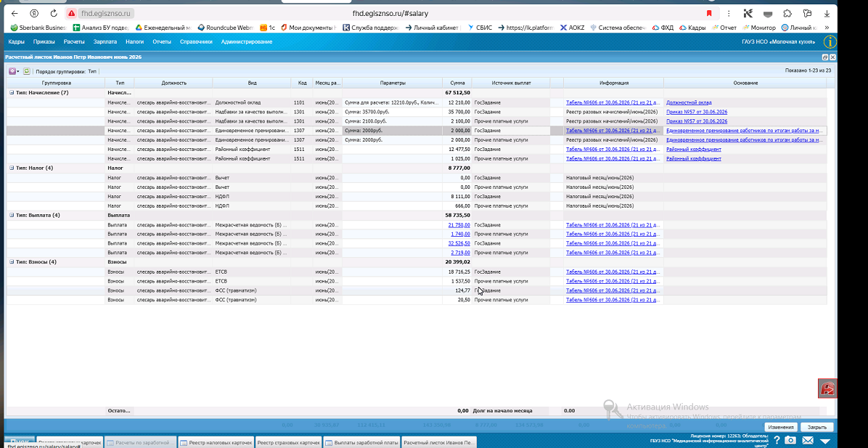Viewport: 868px width, 448px height.
Task: Sort by the Сумма column header
Action: pos(457,83)
